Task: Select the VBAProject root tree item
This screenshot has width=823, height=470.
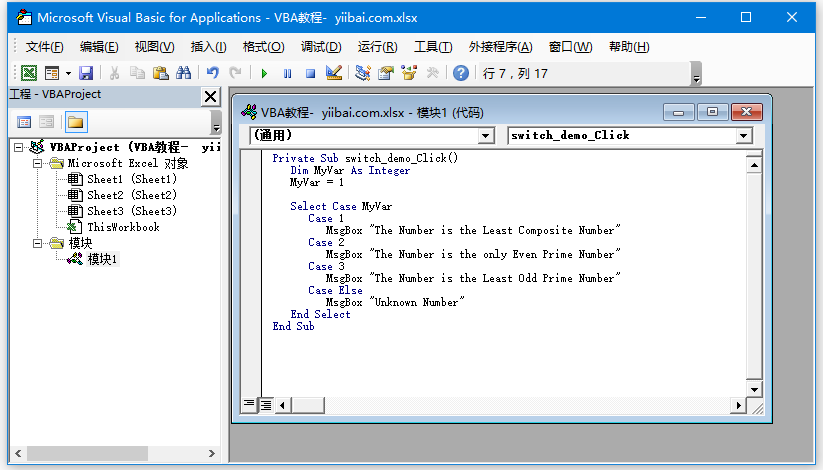Action: tap(135, 147)
